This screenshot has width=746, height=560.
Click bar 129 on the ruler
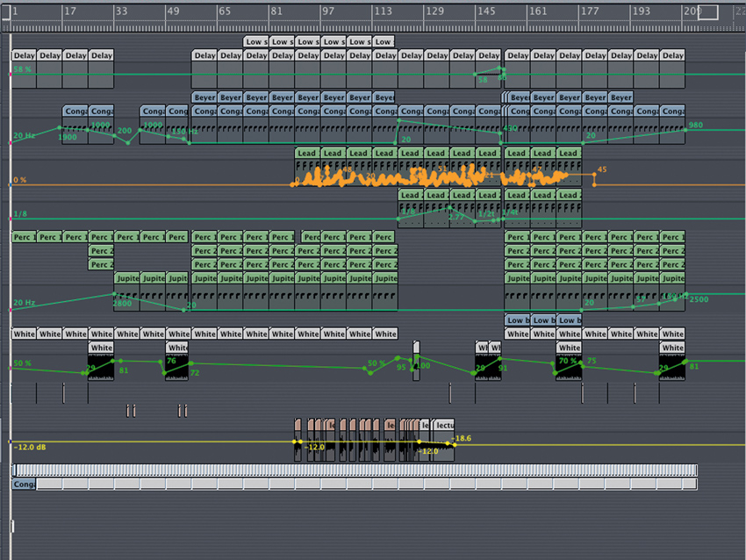point(434,11)
